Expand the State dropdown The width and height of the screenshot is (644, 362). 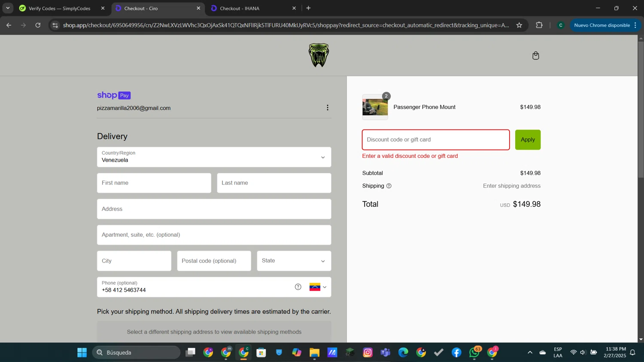tap(294, 261)
